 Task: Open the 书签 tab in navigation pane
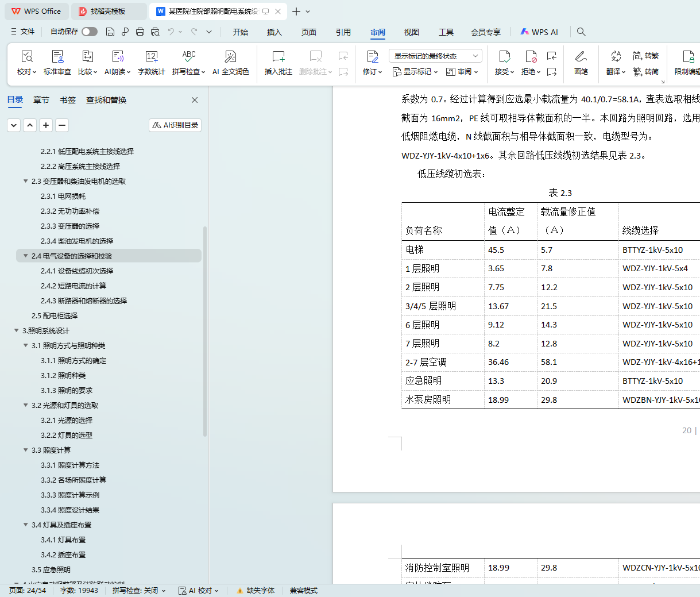pyautogui.click(x=68, y=100)
